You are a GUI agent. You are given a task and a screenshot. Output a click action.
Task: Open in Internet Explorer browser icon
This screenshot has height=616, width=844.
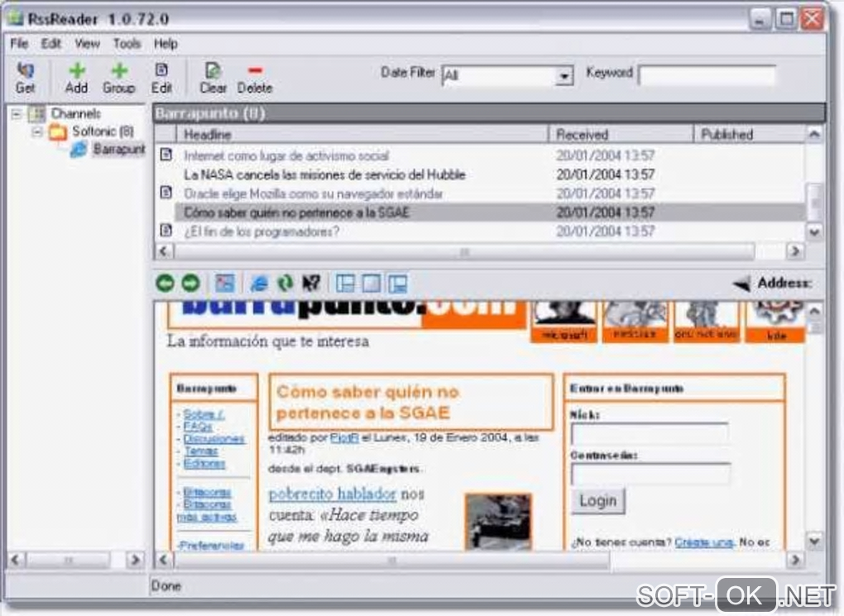(260, 283)
